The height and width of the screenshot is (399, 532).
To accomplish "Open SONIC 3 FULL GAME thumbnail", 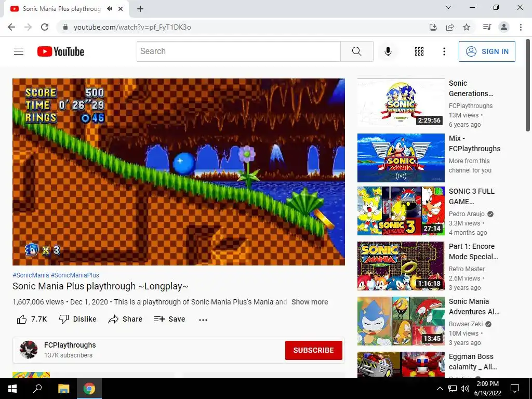I will [x=401, y=211].
